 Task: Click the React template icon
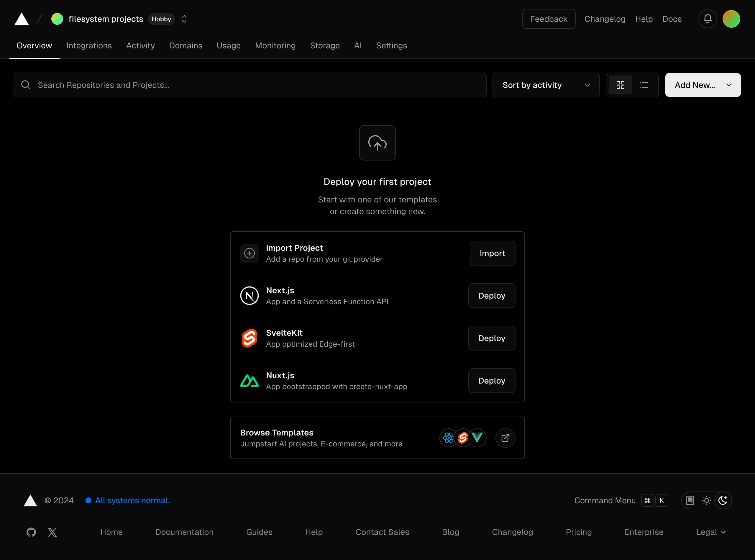point(448,438)
